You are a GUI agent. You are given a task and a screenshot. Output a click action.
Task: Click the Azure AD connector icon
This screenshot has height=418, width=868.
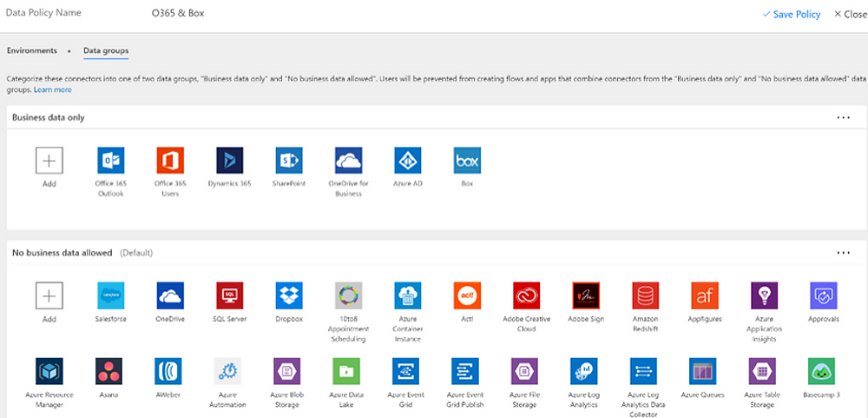pos(408,160)
